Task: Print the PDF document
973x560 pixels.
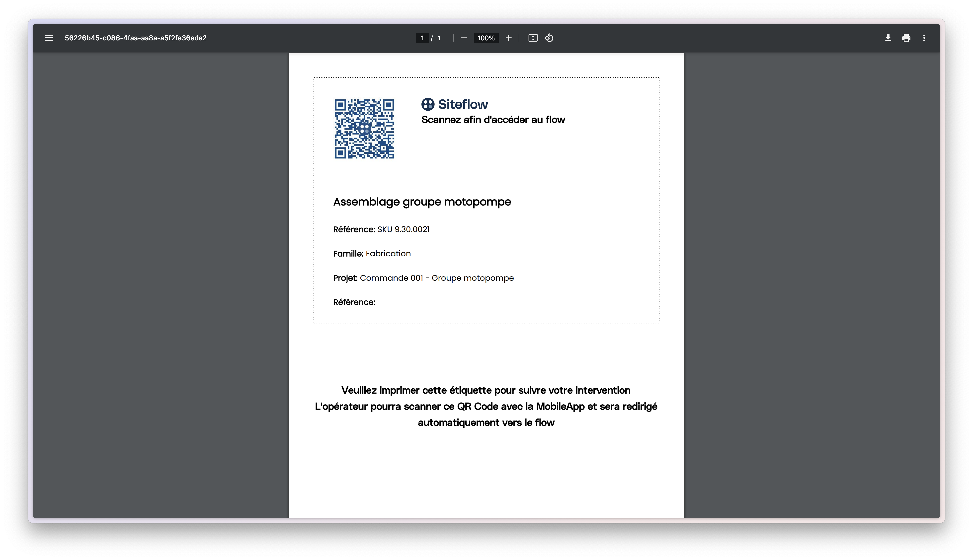Action: tap(906, 38)
